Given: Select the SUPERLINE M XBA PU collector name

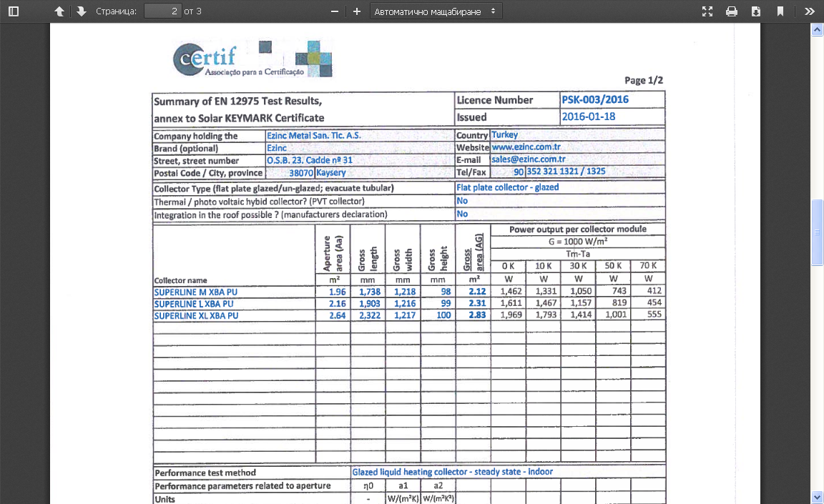Looking at the screenshot, I should click(196, 292).
